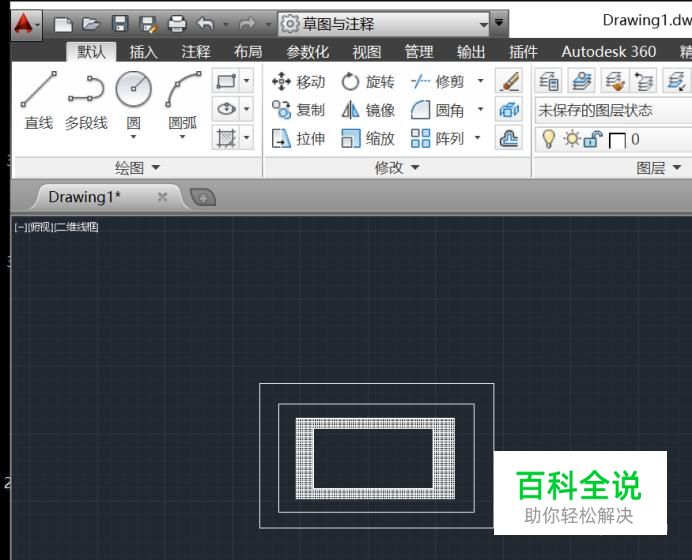Click the Fillet (圆角) tool
Viewport: 692px width, 560px height.
[437, 110]
